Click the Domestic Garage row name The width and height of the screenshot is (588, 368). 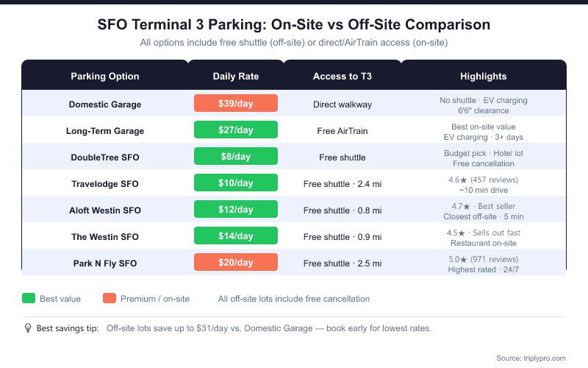coord(104,104)
